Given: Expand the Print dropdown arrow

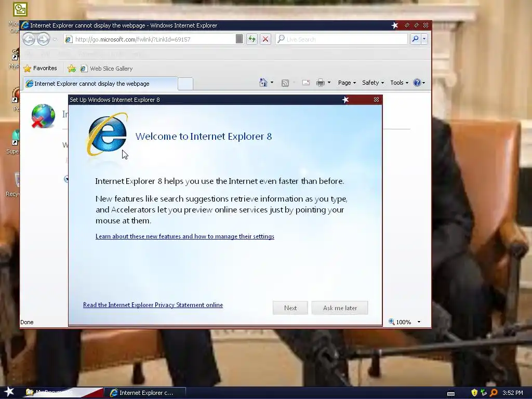Looking at the screenshot, I should coord(329,83).
